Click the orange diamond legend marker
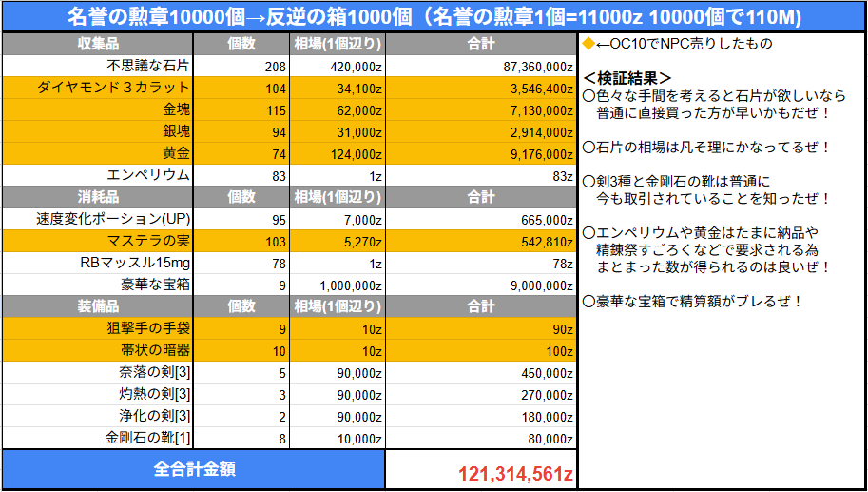868x492 pixels. (588, 44)
